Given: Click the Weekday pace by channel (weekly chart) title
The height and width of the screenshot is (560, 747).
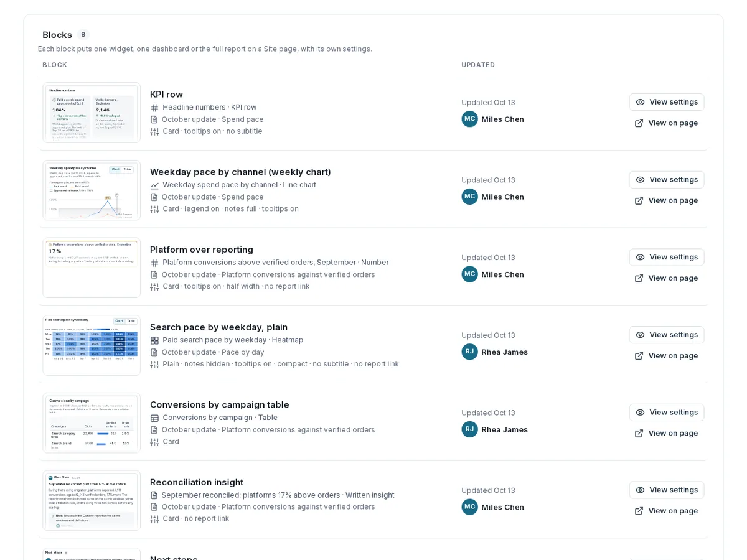Looking at the screenshot, I should 240,172.
